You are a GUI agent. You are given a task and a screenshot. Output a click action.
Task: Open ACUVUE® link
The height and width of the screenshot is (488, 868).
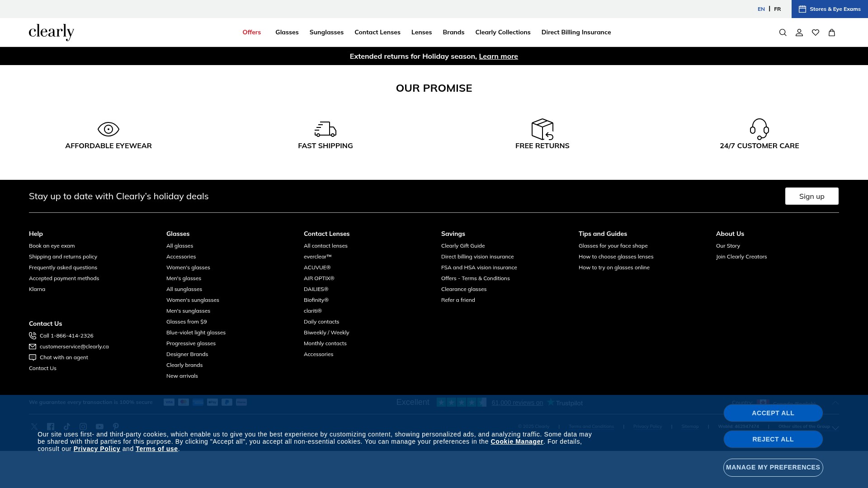point(317,267)
